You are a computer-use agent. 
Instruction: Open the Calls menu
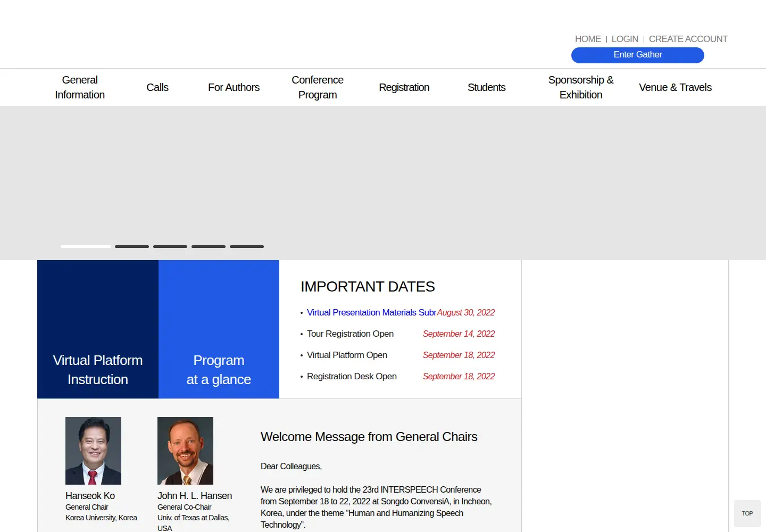pyautogui.click(x=157, y=87)
